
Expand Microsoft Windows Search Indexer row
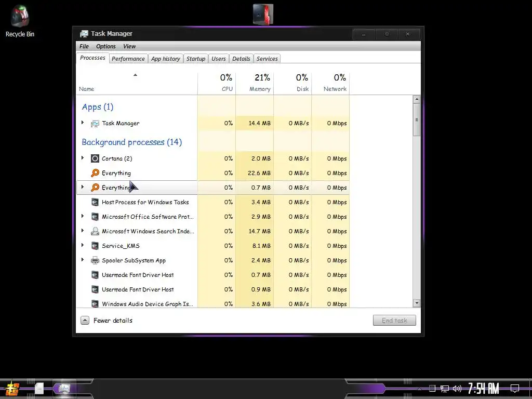[x=83, y=231]
